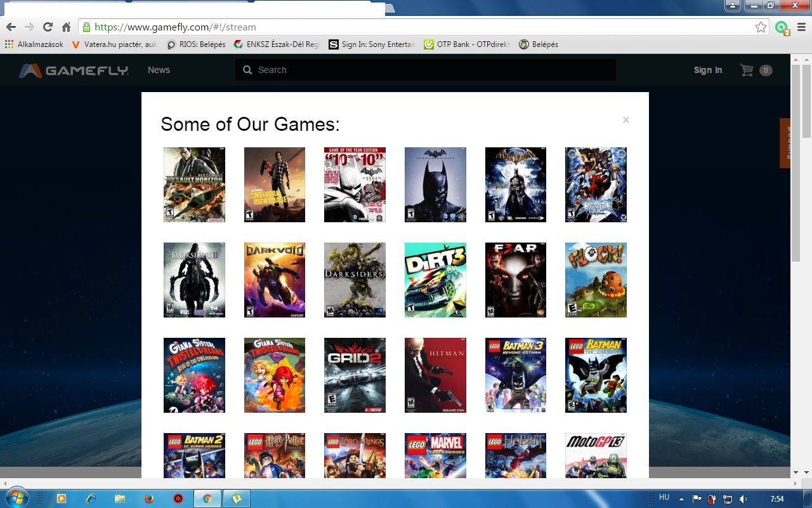Select the Batman Arkham Origins cover

(x=435, y=185)
